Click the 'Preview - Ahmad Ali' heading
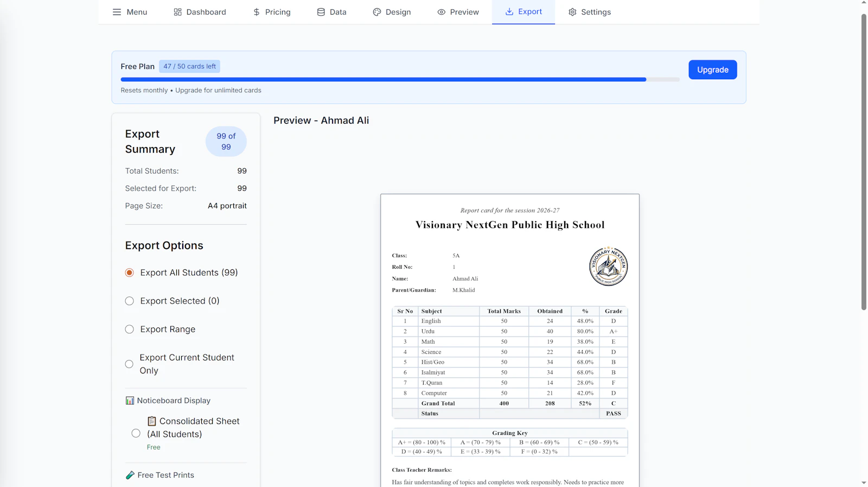The width and height of the screenshot is (868, 487). (321, 121)
